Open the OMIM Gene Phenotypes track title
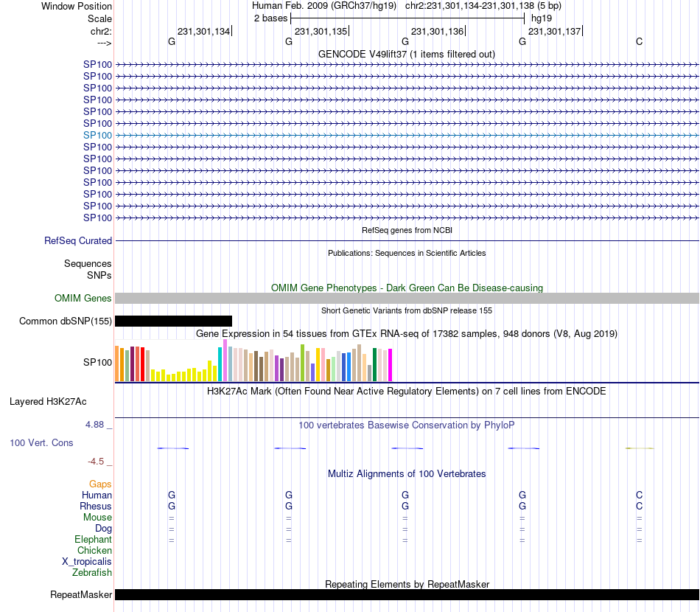Viewport: 700px width, 612px height. (407, 288)
